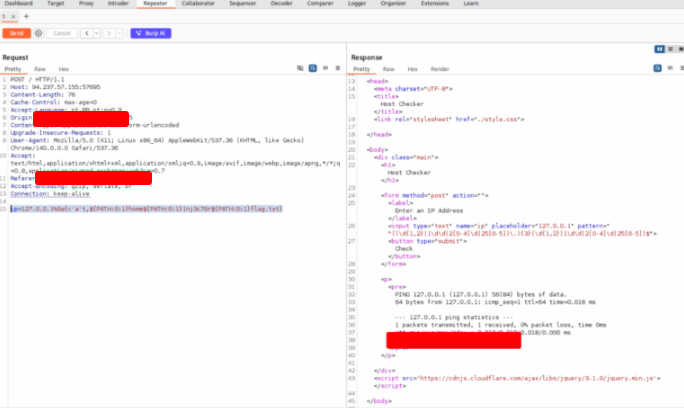Select Render tab in Response panel
This screenshot has height=408, width=684.
tap(440, 69)
